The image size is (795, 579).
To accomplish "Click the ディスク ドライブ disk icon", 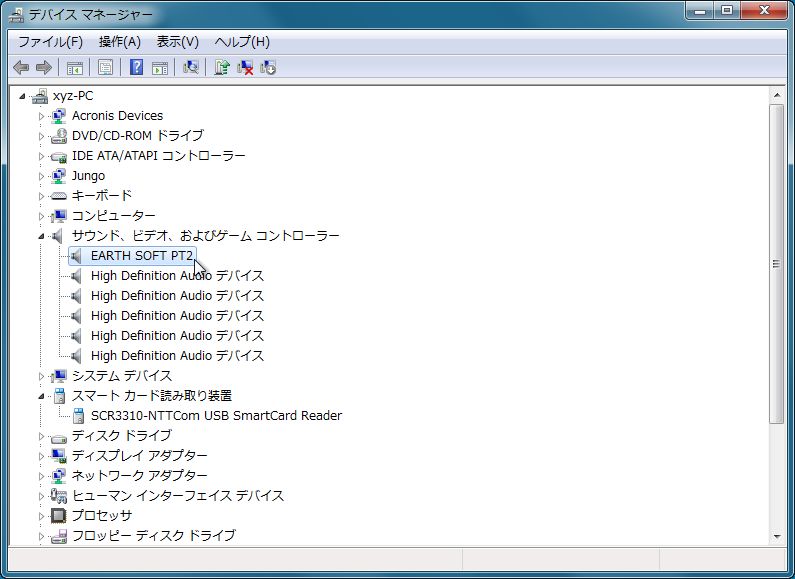I will 59,437.
